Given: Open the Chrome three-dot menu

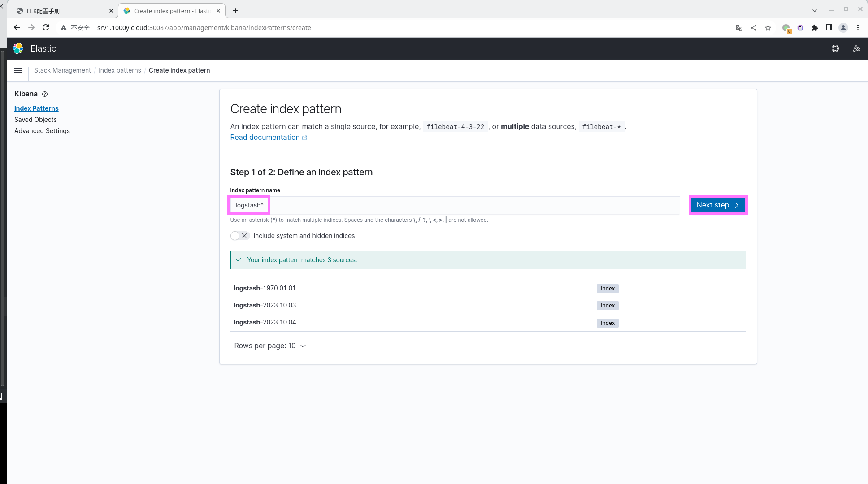Looking at the screenshot, I should tap(858, 28).
